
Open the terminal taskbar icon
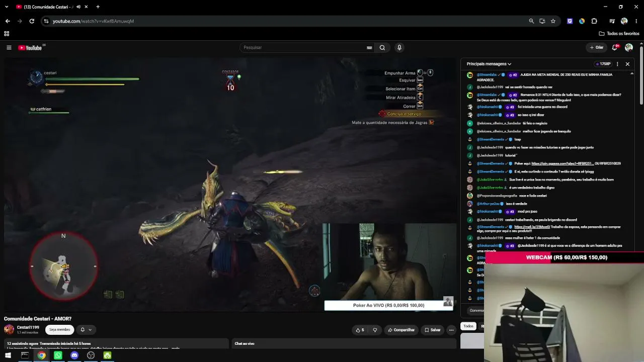25,355
